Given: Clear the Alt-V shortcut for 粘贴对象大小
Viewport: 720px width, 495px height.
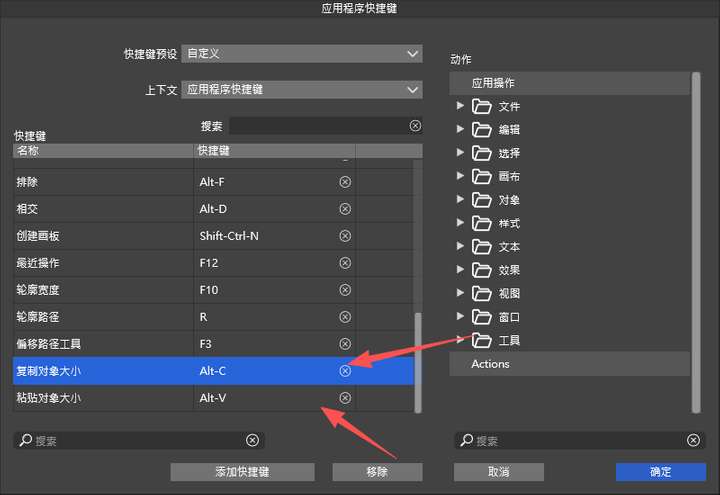Looking at the screenshot, I should pyautogui.click(x=345, y=398).
